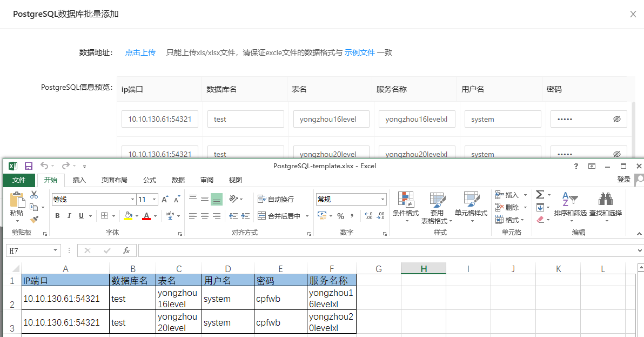Expand the Name Box dropdown for H7
The height and width of the screenshot is (337, 644).
pyautogui.click(x=56, y=250)
